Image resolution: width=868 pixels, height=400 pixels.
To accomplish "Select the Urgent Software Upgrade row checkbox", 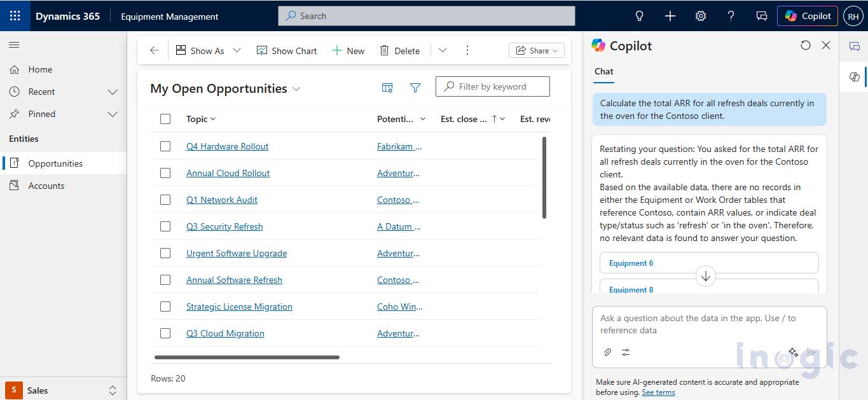I will click(x=165, y=253).
